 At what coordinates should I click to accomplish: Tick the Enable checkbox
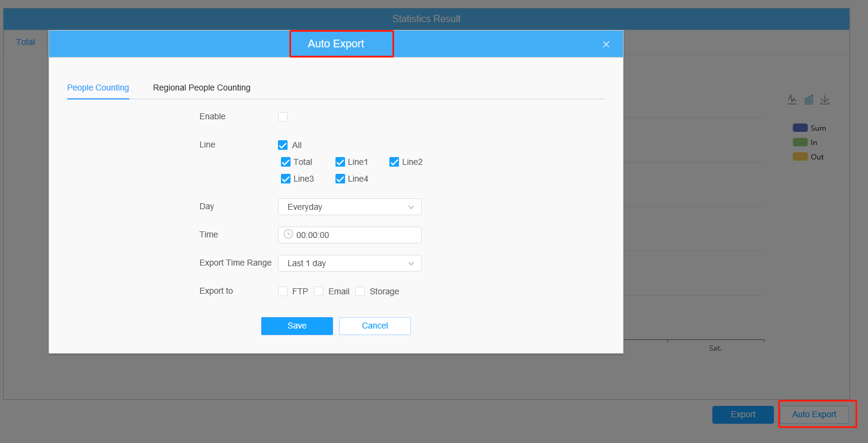[x=283, y=117]
